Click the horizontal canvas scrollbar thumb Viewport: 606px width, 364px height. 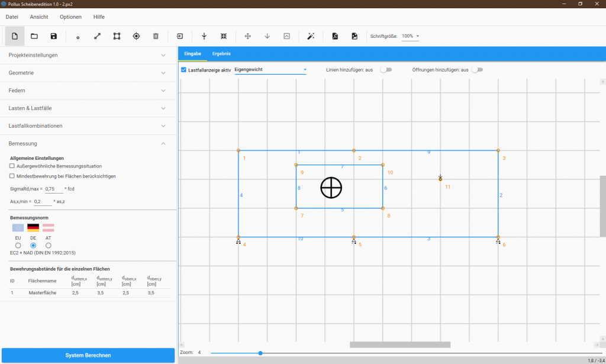coord(400,344)
